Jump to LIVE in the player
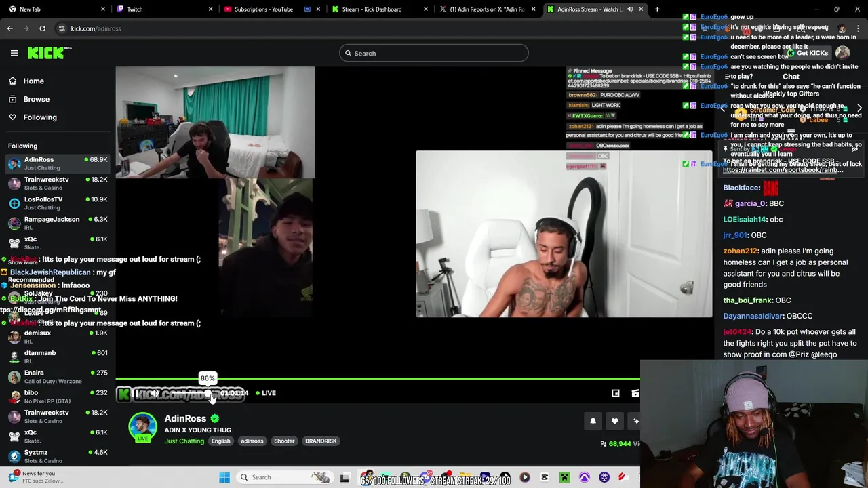This screenshot has width=868, height=488. tap(265, 393)
